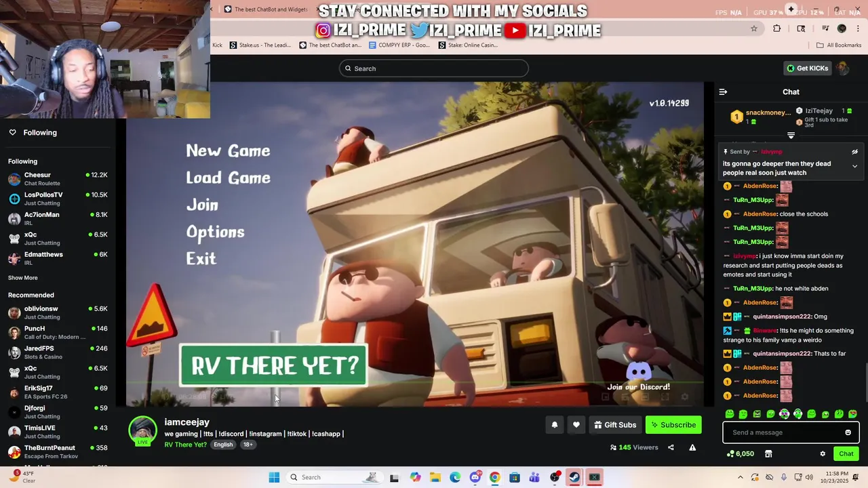Send message with green Chat button
Viewport: 868px width, 488px height.
[x=846, y=454]
